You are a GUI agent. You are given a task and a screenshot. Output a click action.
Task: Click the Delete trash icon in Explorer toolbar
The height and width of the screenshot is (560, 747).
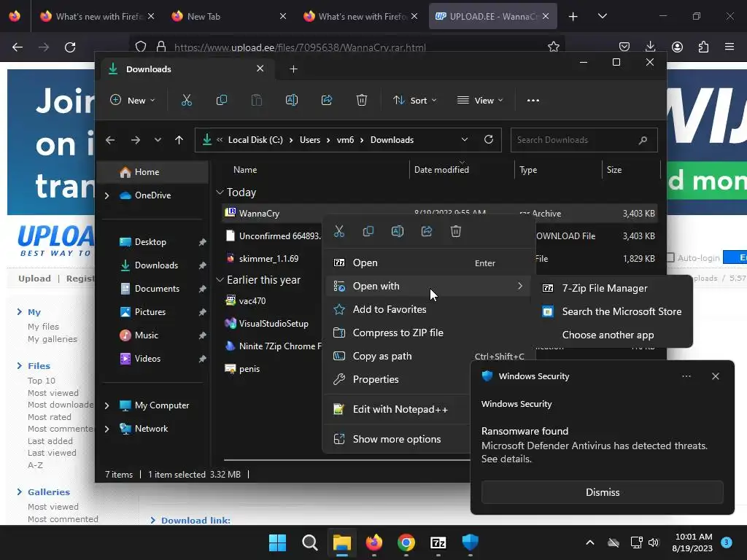(x=362, y=100)
